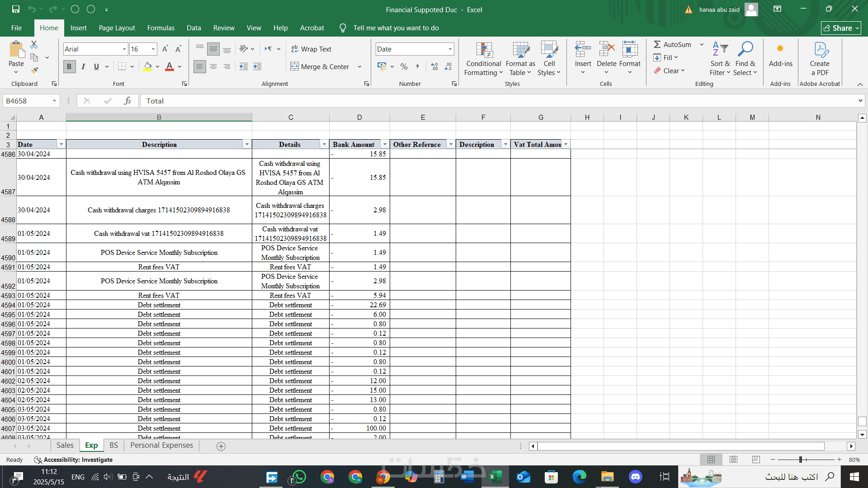Click the Share button

tap(840, 28)
